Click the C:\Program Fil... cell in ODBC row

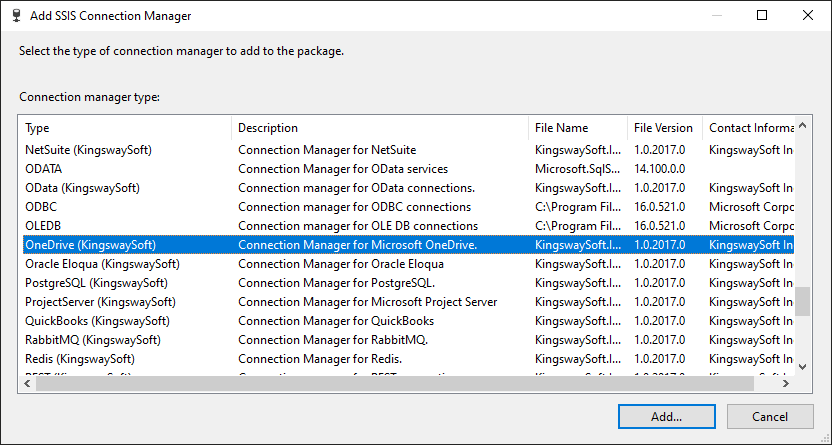pyautogui.click(x=578, y=207)
